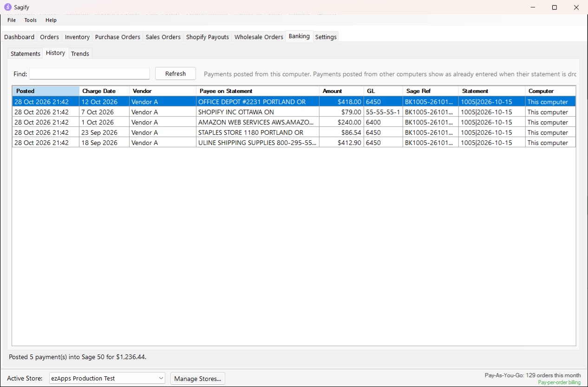Open the Trends sub-tab
588x387 pixels.
click(x=80, y=53)
